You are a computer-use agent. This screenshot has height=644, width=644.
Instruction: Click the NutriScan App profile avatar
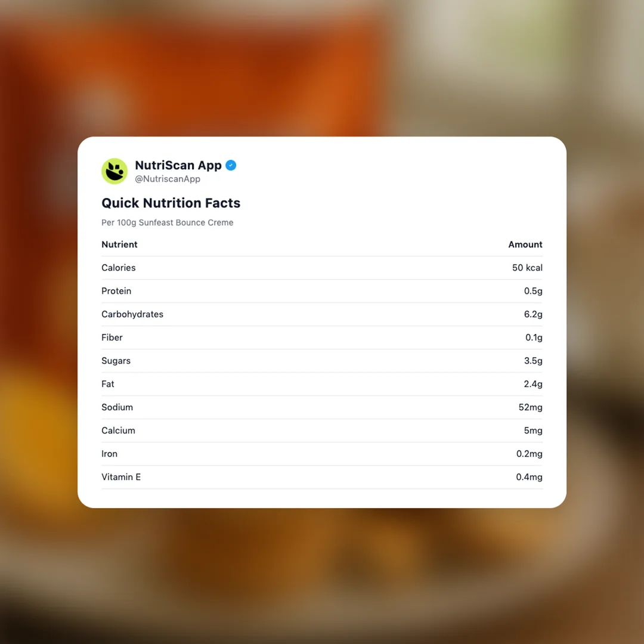tap(114, 171)
